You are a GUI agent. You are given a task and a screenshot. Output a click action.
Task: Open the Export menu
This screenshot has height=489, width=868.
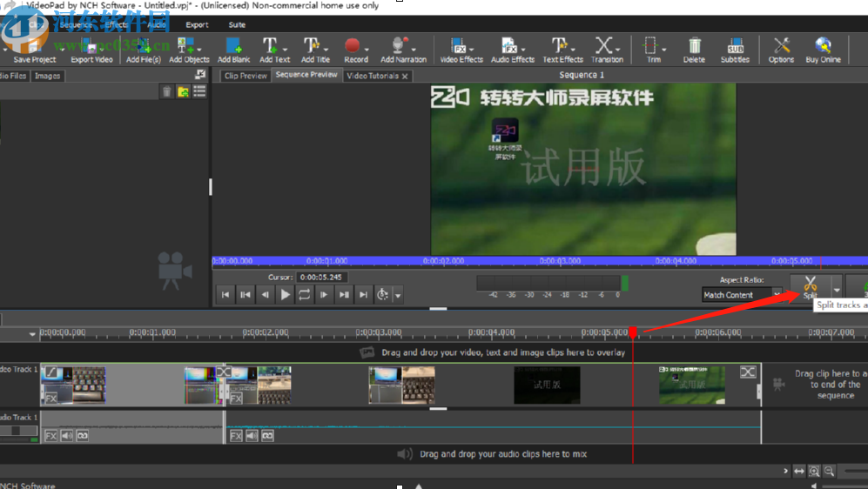197,25
